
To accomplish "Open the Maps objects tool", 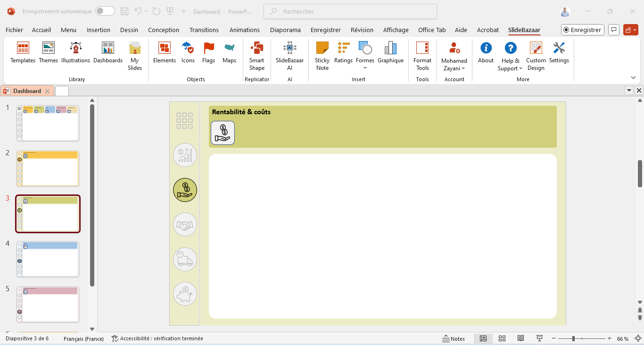I will [x=229, y=52].
